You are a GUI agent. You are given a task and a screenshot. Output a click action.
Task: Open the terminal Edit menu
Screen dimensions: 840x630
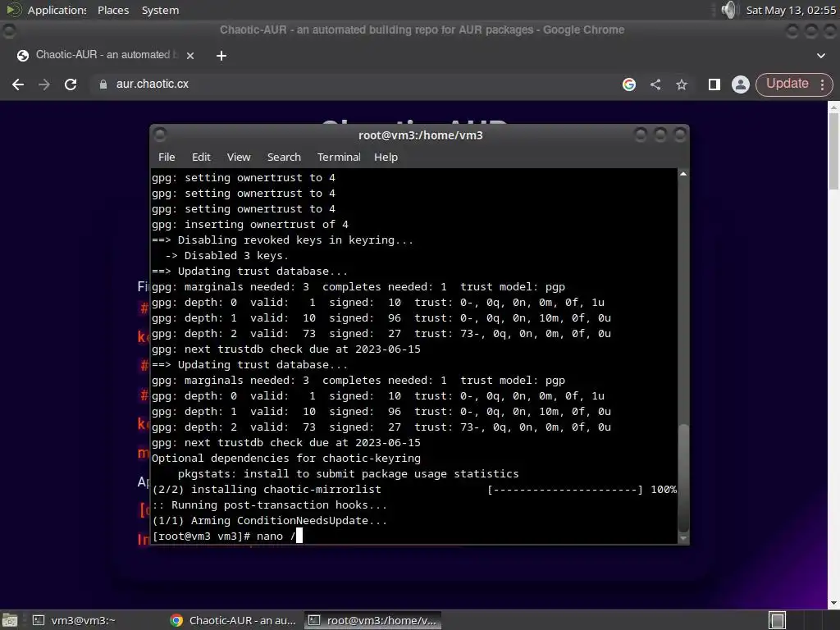tap(201, 157)
